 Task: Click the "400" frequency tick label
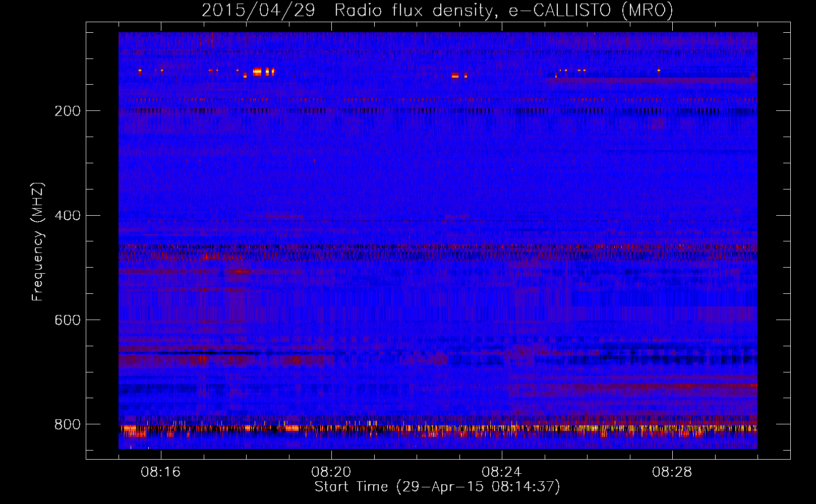[68, 216]
